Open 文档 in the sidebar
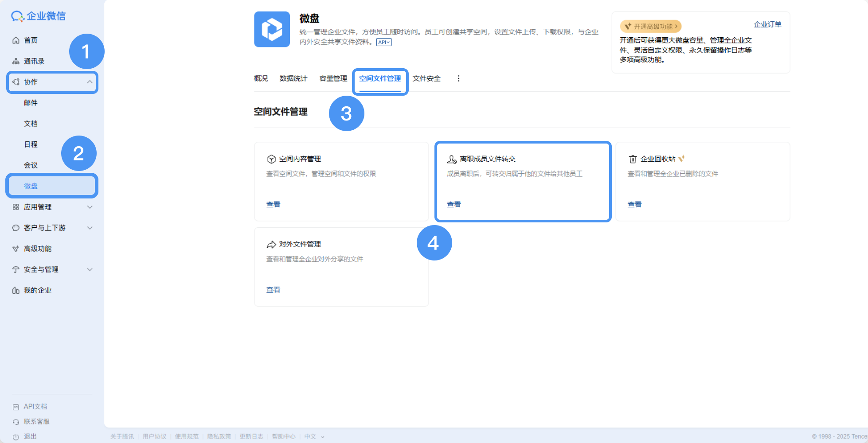Viewport: 868px width, 443px height. point(31,124)
